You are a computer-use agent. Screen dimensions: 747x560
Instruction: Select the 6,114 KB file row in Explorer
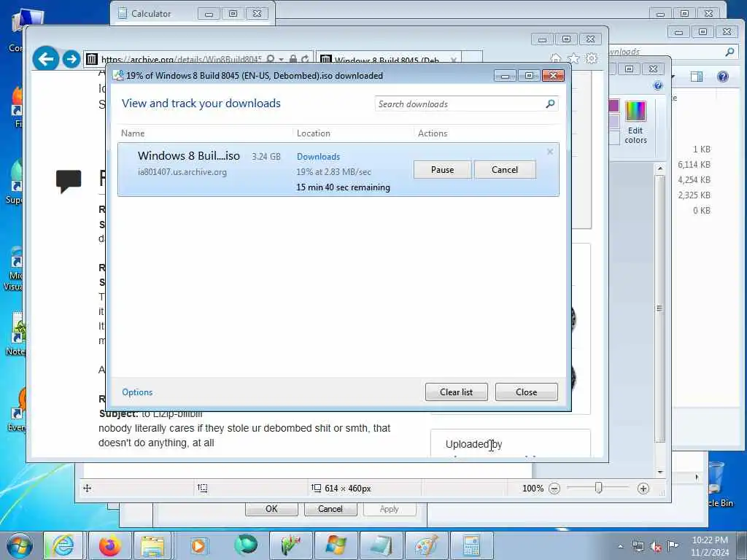click(x=694, y=165)
